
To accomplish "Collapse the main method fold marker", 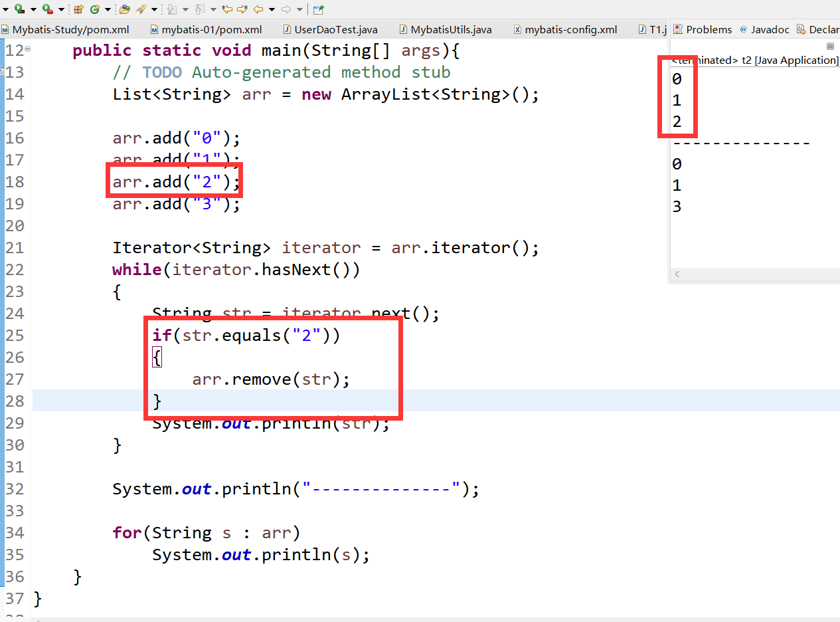I will pos(28,50).
